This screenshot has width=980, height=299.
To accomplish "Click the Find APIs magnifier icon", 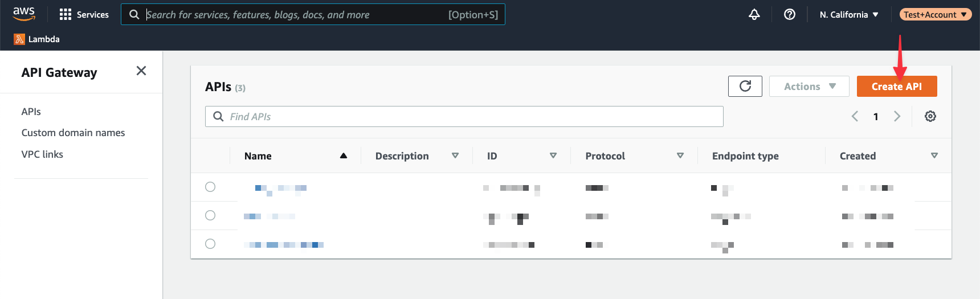I will pos(218,116).
